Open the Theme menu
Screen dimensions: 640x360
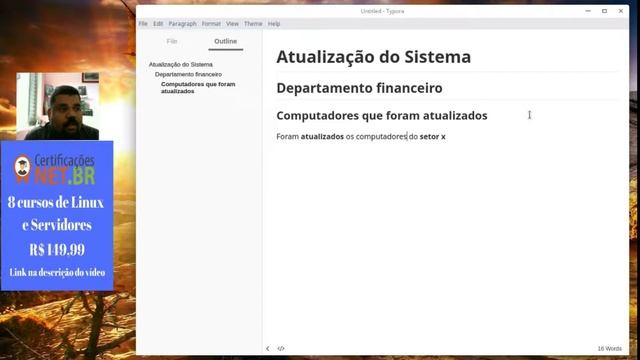(253, 24)
